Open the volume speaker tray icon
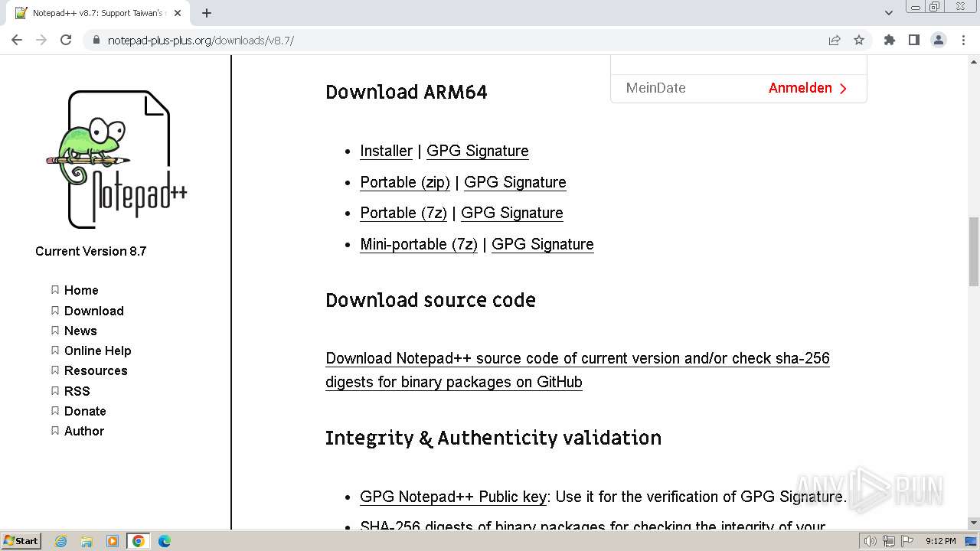 tap(870, 541)
